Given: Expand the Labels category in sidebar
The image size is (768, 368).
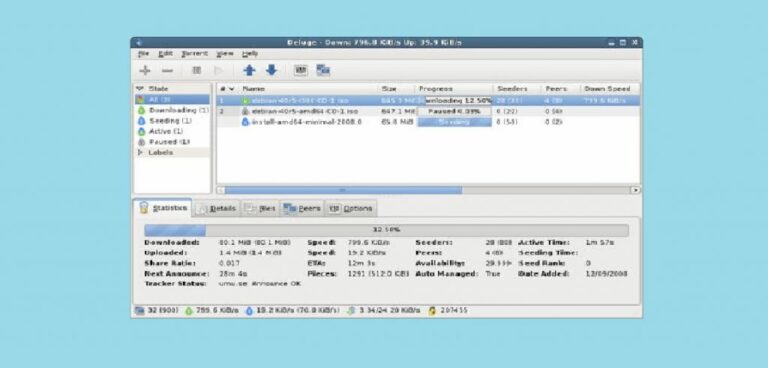Looking at the screenshot, I should [x=140, y=152].
